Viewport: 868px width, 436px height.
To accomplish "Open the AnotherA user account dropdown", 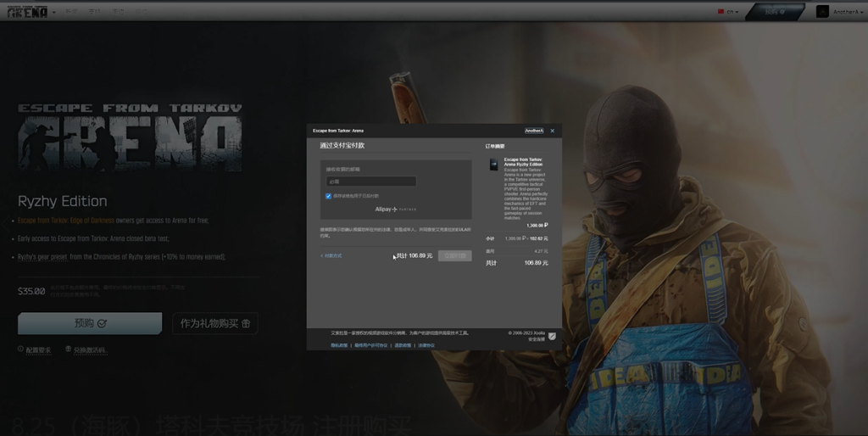I will (839, 12).
